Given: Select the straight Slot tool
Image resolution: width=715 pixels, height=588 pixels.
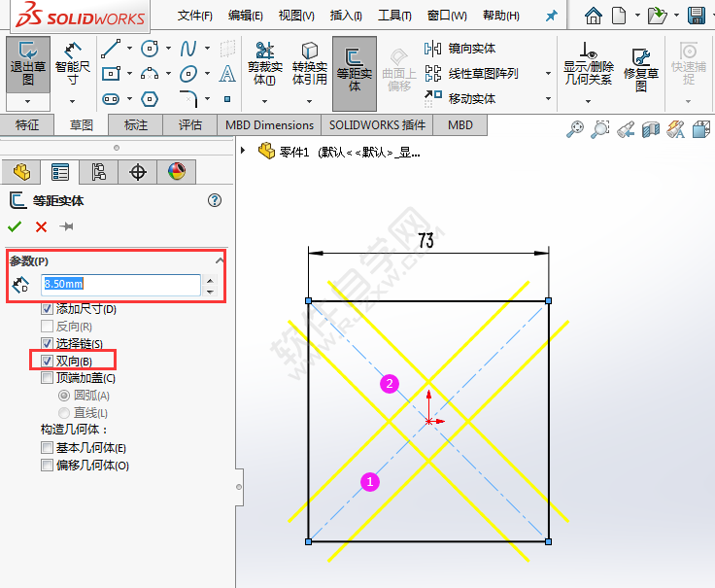Looking at the screenshot, I should tap(111, 98).
